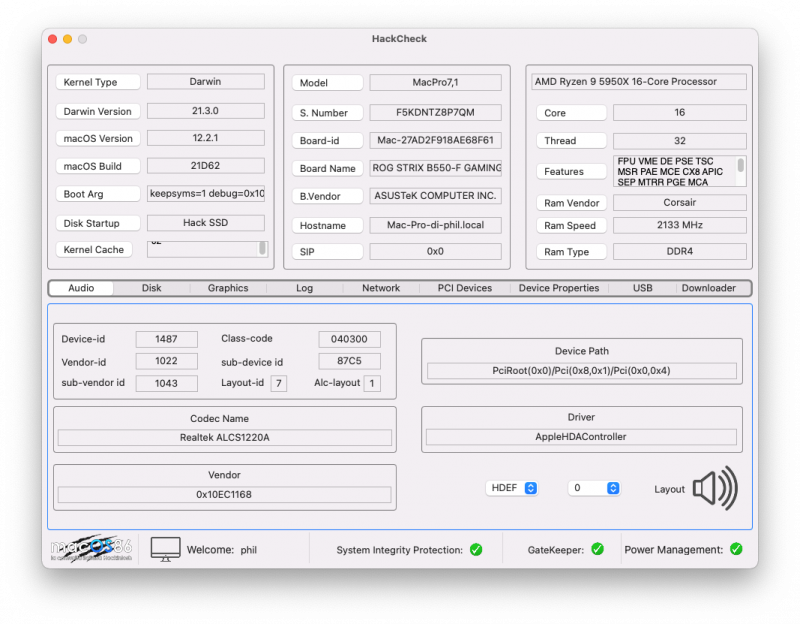
Task: Open the layout number dropdown showing 0
Action: [595, 488]
